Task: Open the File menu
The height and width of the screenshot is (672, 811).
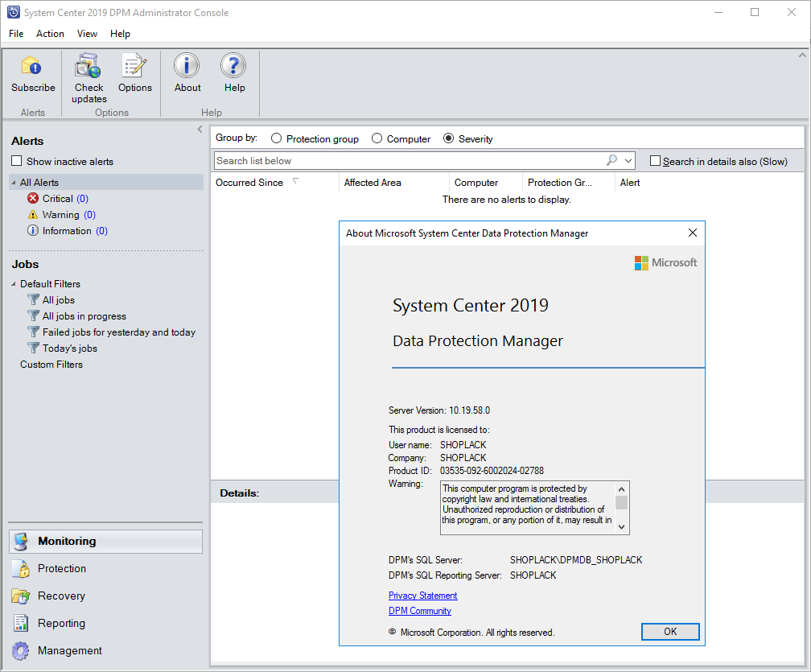Action: point(16,34)
